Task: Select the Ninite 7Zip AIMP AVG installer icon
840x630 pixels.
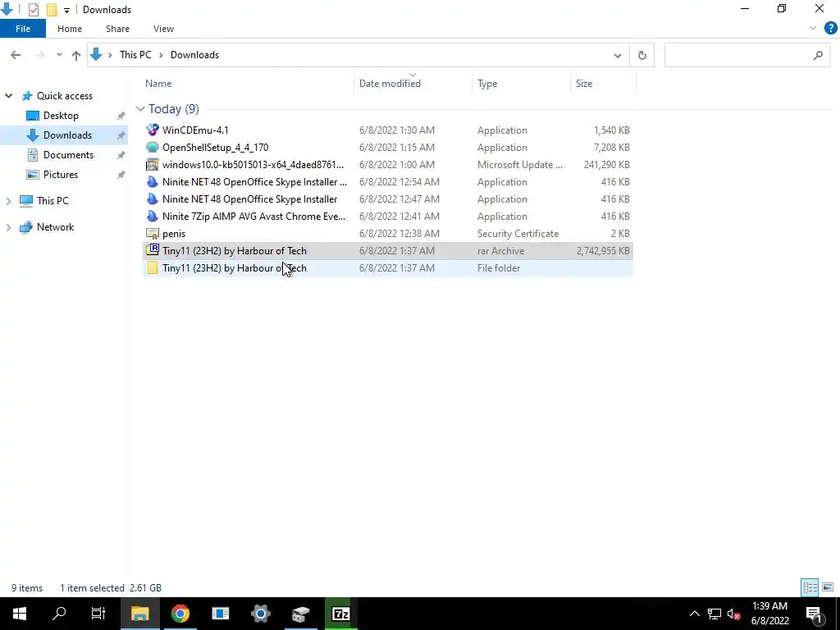Action: click(152, 216)
